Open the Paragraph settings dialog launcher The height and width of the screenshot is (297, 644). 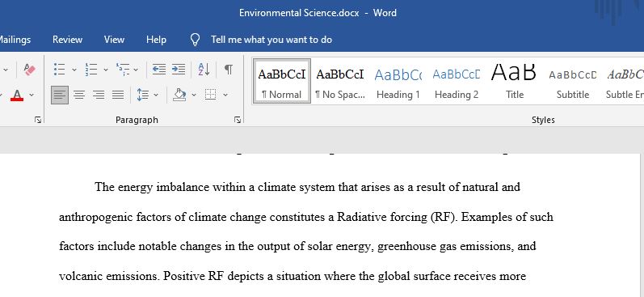click(x=238, y=120)
